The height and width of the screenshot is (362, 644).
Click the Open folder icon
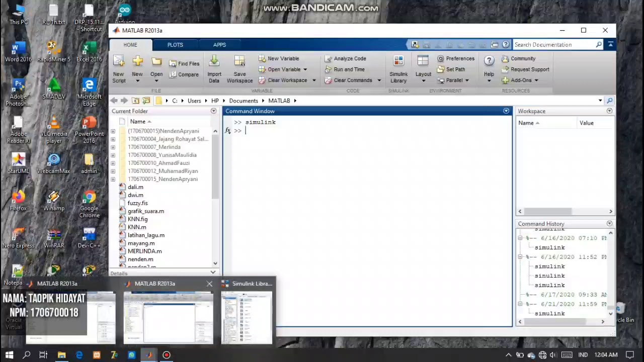click(x=156, y=62)
